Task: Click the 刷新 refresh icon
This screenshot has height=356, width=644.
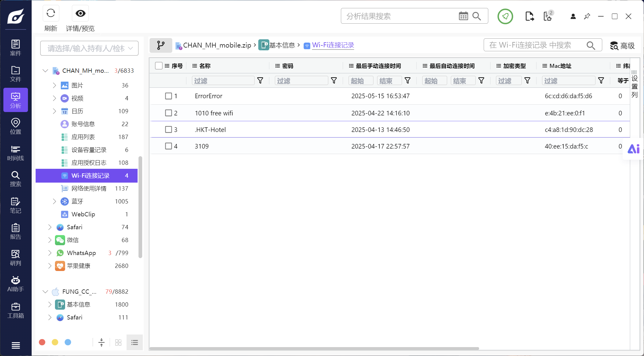Action: click(51, 13)
